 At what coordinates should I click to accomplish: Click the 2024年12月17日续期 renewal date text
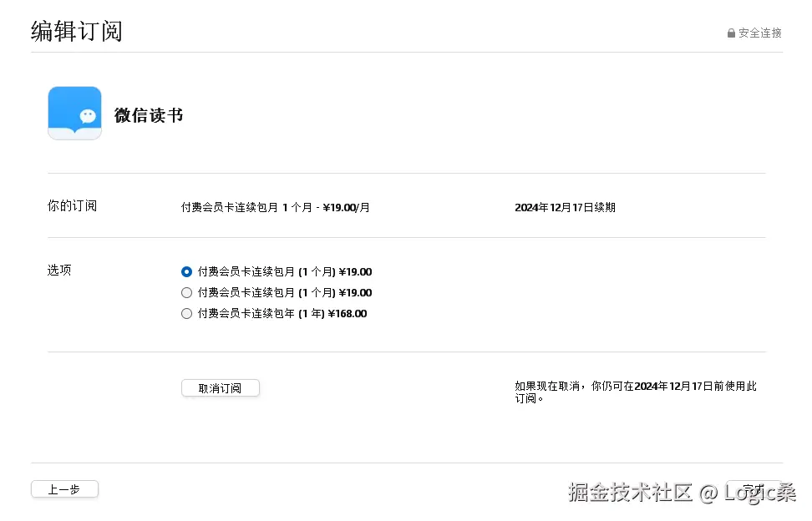point(566,207)
